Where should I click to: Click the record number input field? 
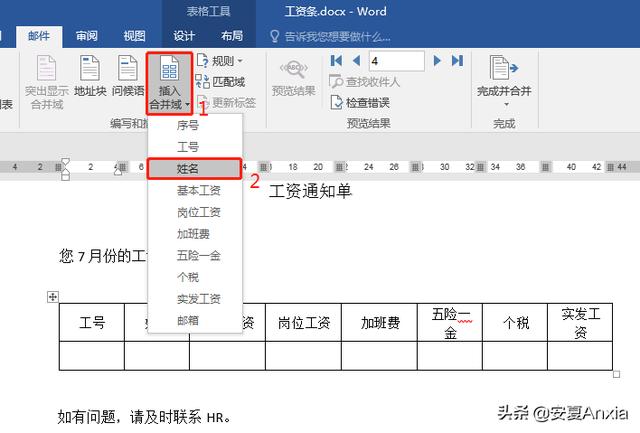[x=396, y=61]
